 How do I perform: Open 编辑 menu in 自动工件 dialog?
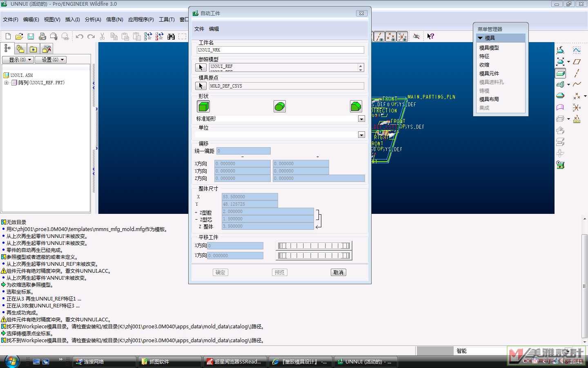pos(214,29)
